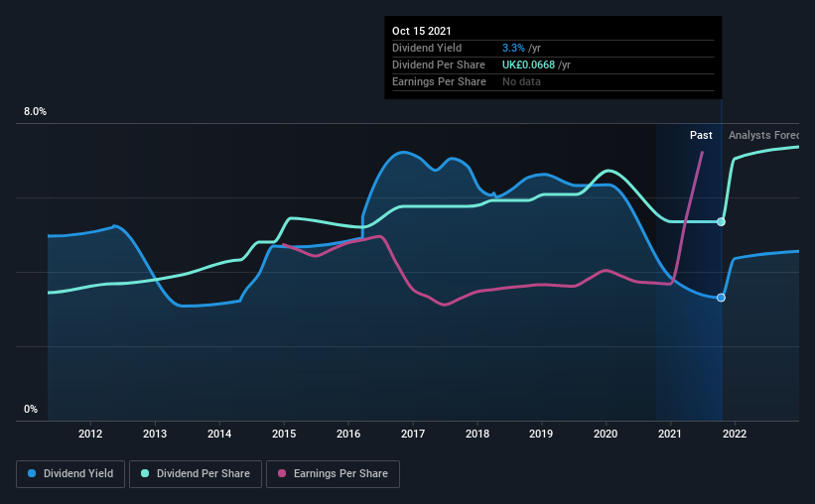Image resolution: width=815 pixels, height=504 pixels.
Task: Click the 2020 x-axis label
Action: tap(606, 434)
